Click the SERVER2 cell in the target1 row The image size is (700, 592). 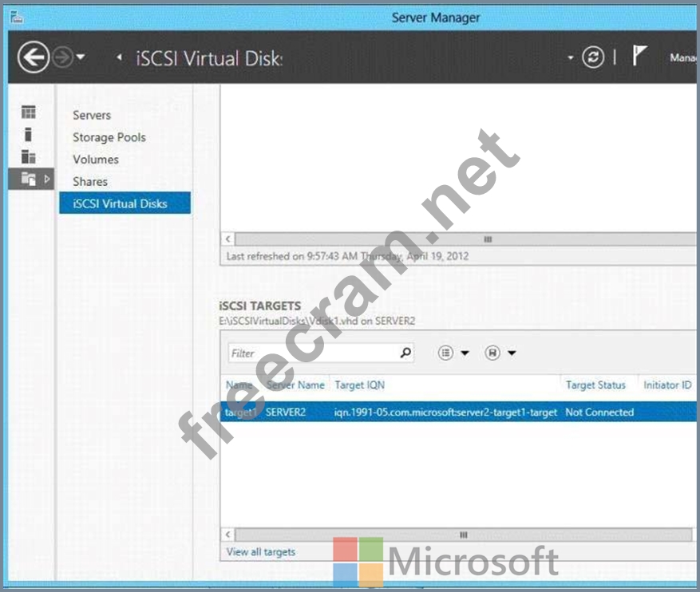[286, 412]
